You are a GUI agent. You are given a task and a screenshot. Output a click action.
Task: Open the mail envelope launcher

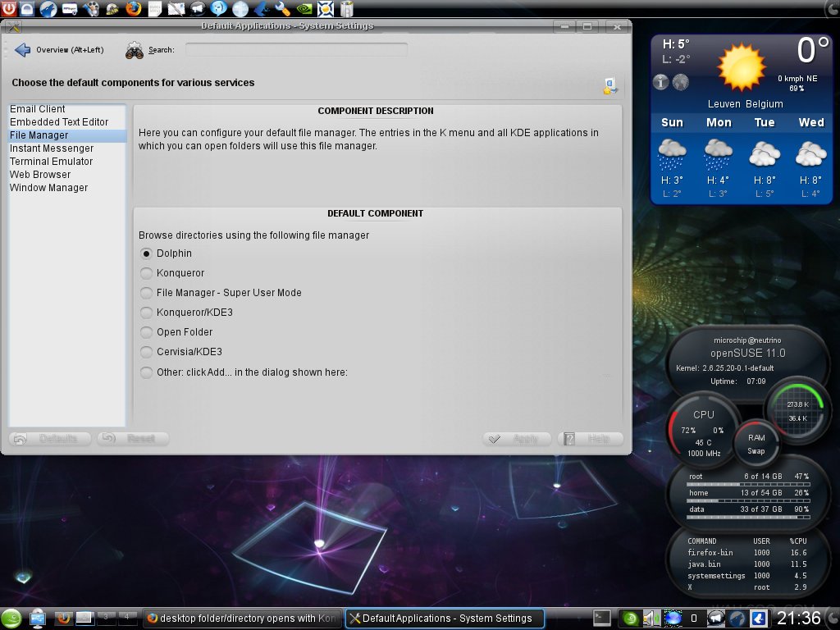pos(176,8)
